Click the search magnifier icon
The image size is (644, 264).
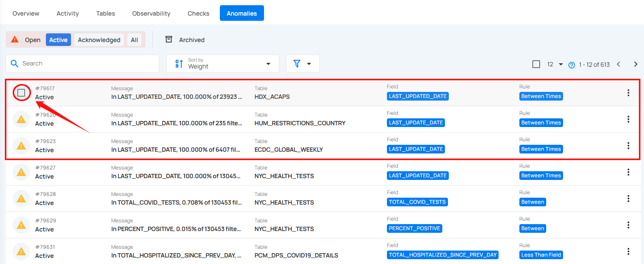point(15,64)
